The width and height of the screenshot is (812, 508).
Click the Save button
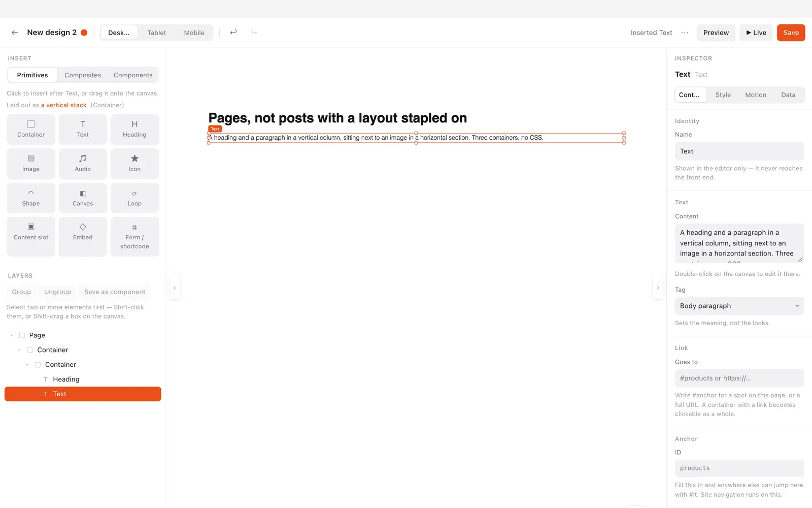coord(791,33)
